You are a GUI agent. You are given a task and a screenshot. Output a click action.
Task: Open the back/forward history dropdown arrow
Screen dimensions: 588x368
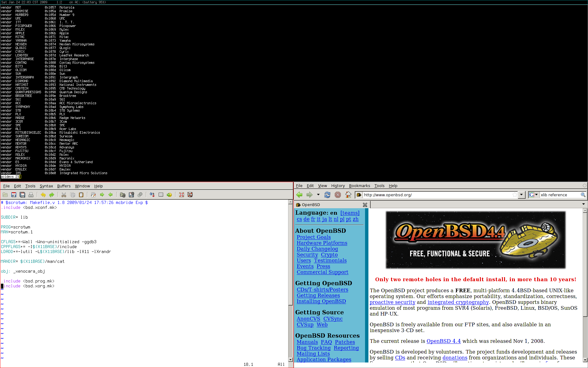tap(318, 195)
